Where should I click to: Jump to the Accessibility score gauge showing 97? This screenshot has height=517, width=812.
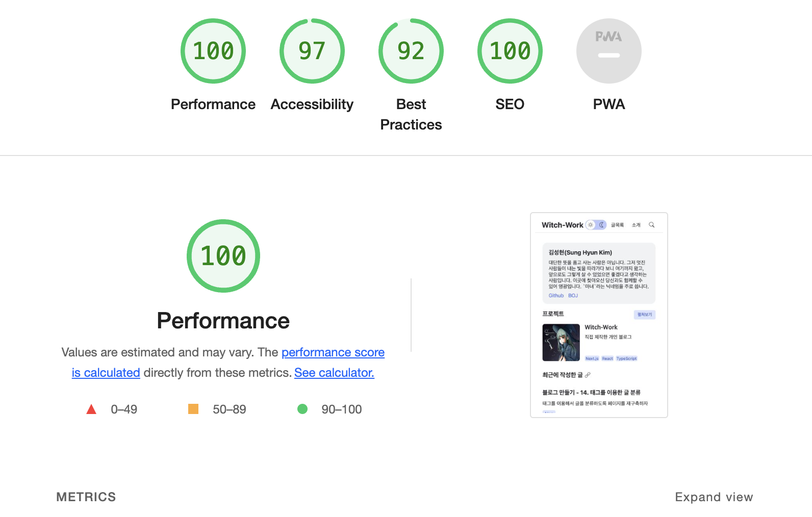(312, 51)
